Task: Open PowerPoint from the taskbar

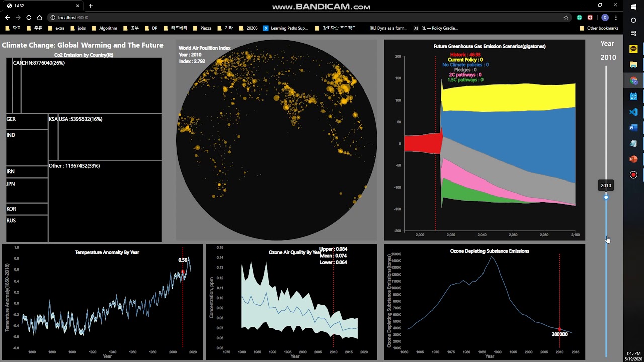Action: [x=633, y=159]
